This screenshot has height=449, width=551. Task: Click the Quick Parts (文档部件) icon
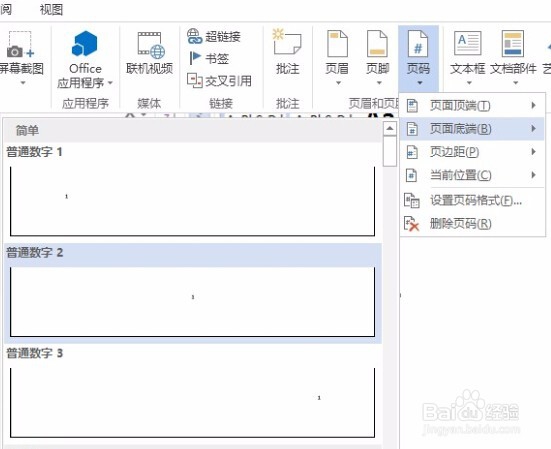click(513, 44)
